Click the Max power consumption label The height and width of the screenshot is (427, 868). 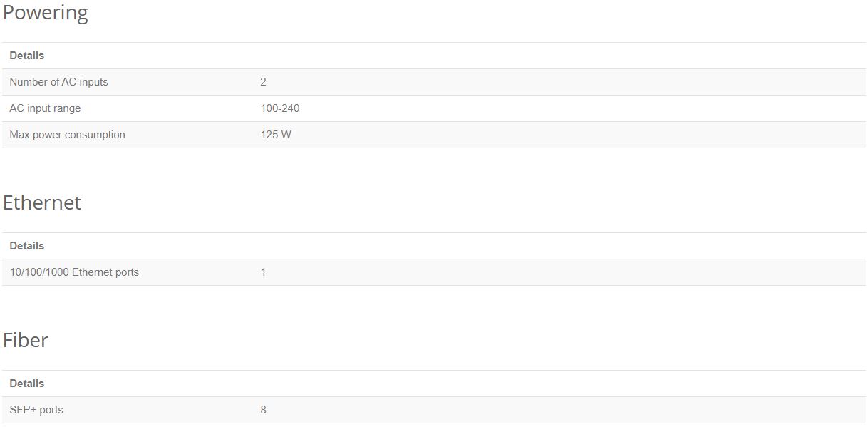coord(67,135)
